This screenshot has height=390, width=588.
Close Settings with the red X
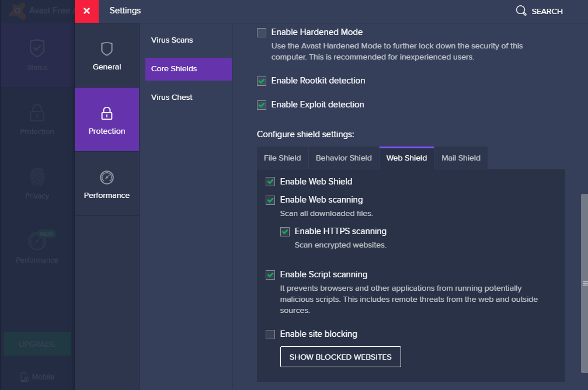pyautogui.click(x=86, y=11)
